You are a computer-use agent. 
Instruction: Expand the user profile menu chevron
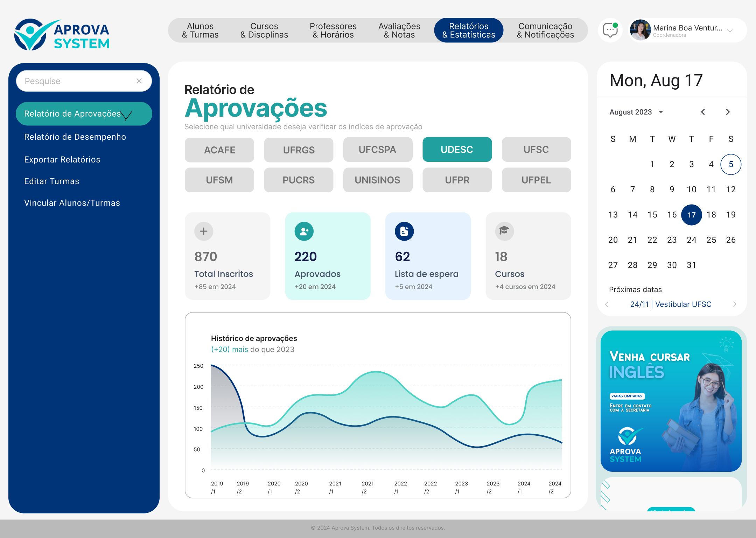tap(730, 32)
